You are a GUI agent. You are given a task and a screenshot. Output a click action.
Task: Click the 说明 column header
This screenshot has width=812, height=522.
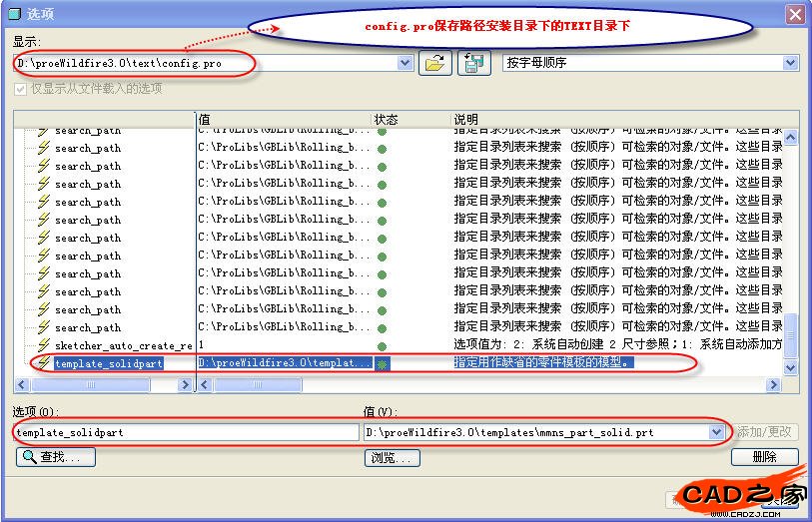pos(616,120)
